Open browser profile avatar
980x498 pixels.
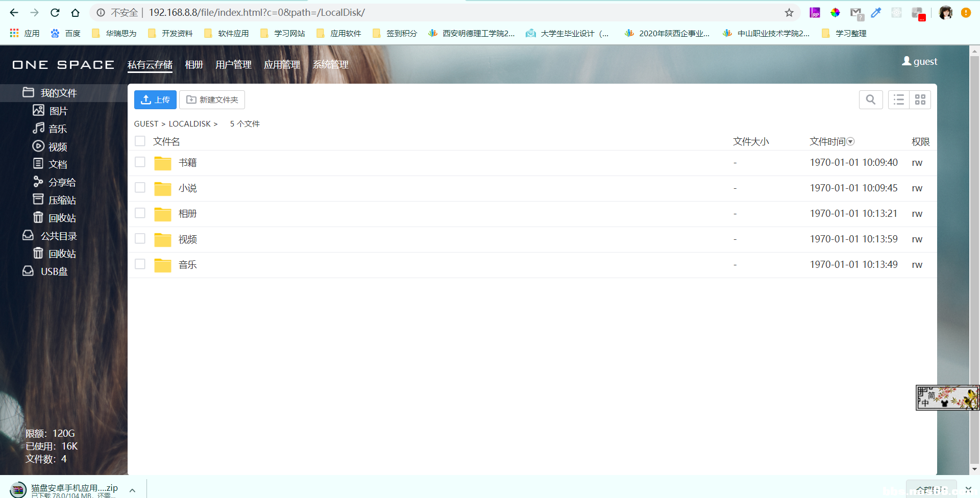pyautogui.click(x=945, y=12)
